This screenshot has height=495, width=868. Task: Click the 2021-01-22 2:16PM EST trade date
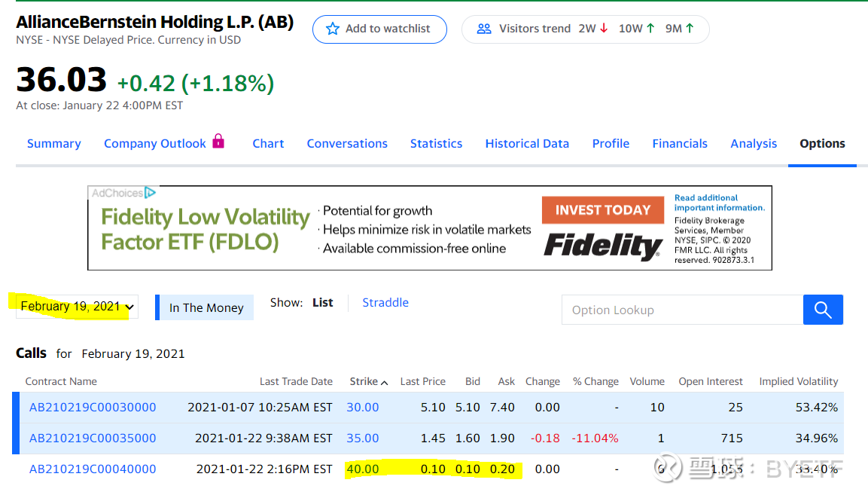click(x=264, y=469)
